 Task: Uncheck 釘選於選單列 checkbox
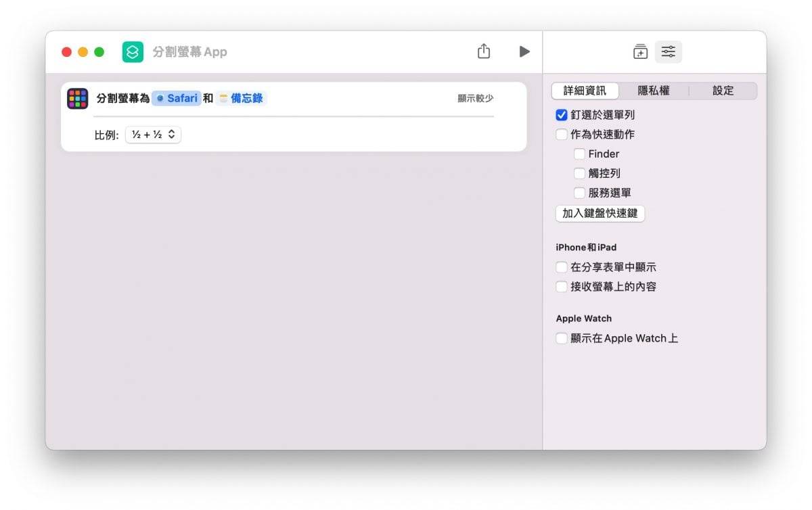coord(561,115)
